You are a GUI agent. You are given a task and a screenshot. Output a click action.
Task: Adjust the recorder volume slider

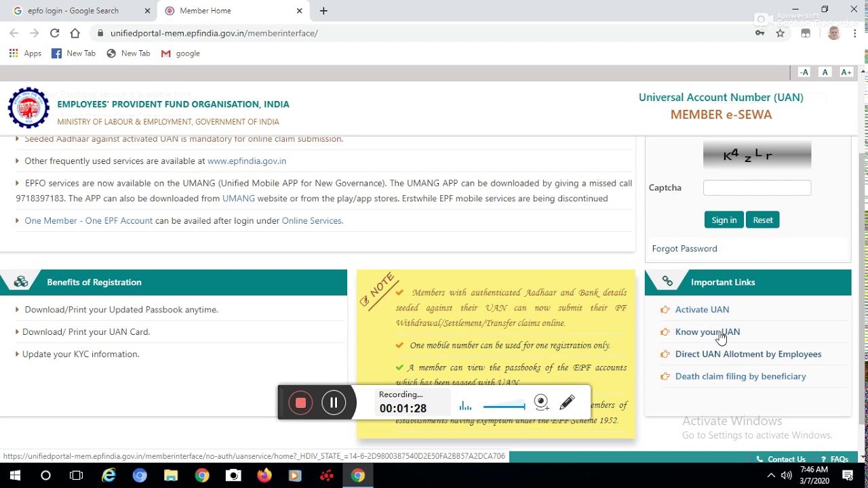coord(504,407)
